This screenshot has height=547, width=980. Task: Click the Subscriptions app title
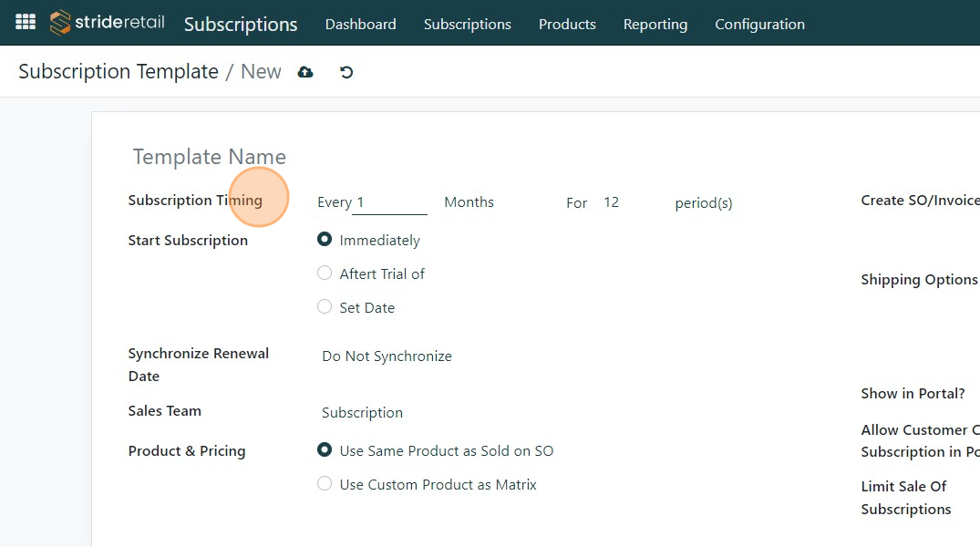click(x=241, y=25)
